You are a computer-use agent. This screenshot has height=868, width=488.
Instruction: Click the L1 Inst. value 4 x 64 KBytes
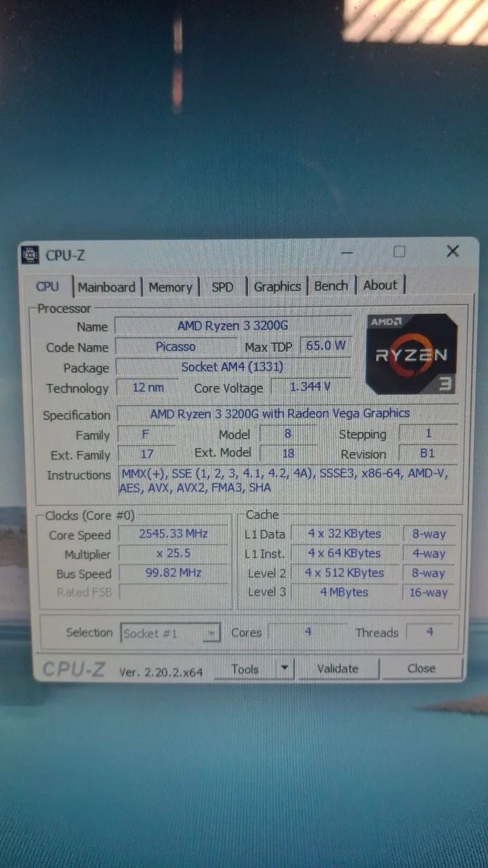click(x=345, y=553)
